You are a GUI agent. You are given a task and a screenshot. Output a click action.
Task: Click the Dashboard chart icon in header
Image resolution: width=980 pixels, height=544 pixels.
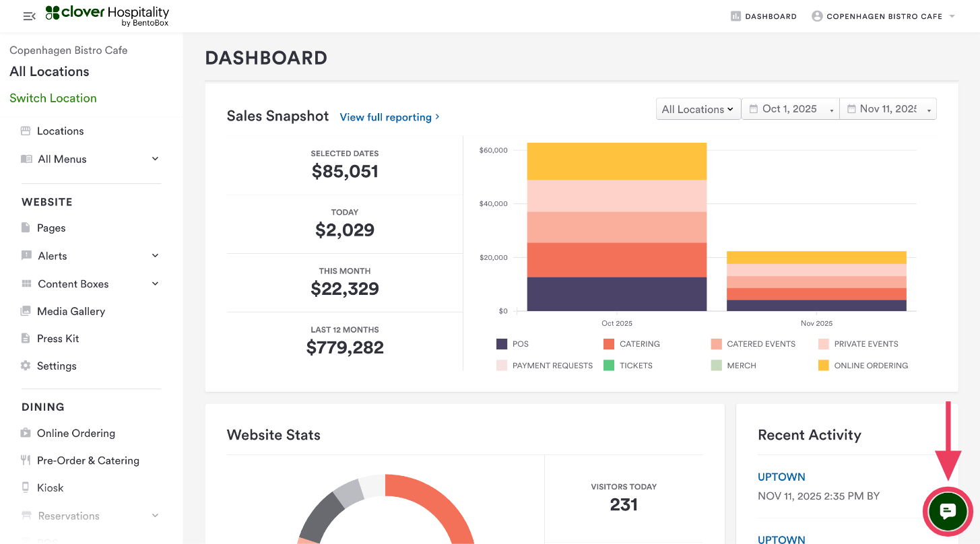tap(736, 16)
